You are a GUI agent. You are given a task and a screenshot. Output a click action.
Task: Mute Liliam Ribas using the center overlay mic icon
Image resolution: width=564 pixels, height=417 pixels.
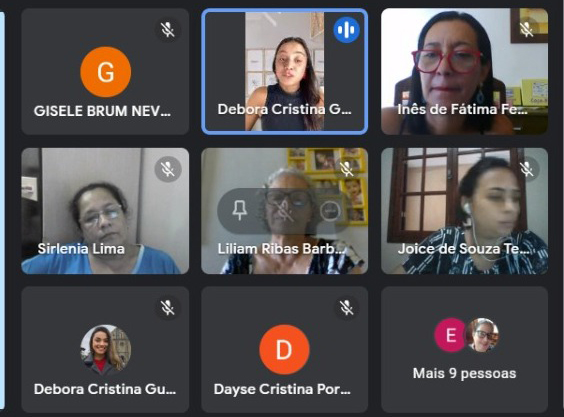[x=284, y=210]
